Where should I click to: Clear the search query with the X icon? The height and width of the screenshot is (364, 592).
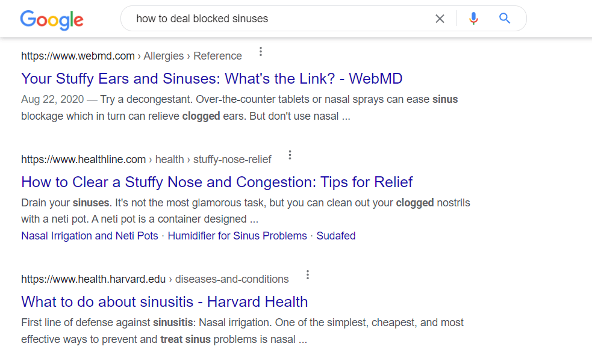pyautogui.click(x=440, y=19)
